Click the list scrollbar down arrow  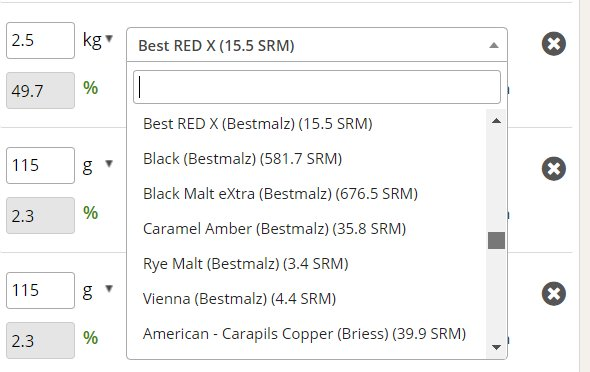coord(496,347)
